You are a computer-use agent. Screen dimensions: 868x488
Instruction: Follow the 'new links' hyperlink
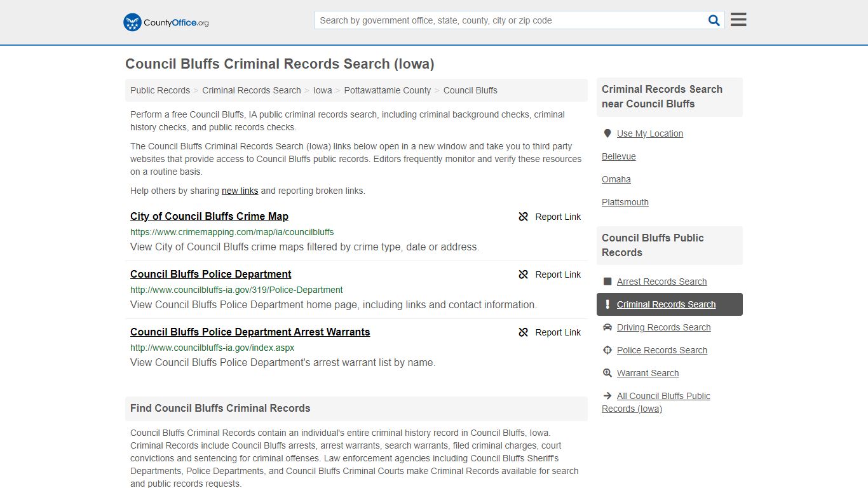pos(240,191)
